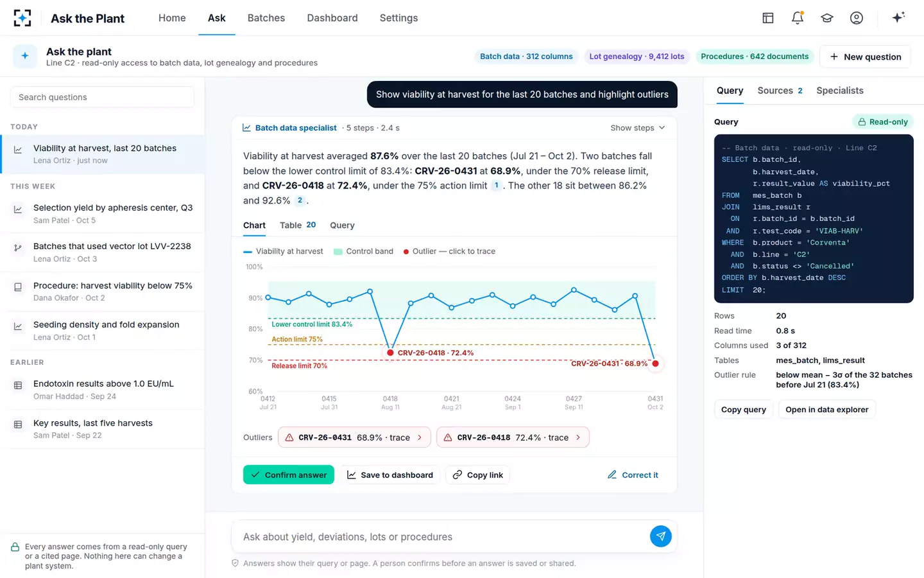Screen dimensions: 924x578
Task: Click the Ask the Plant logo icon
Action: [22, 18]
